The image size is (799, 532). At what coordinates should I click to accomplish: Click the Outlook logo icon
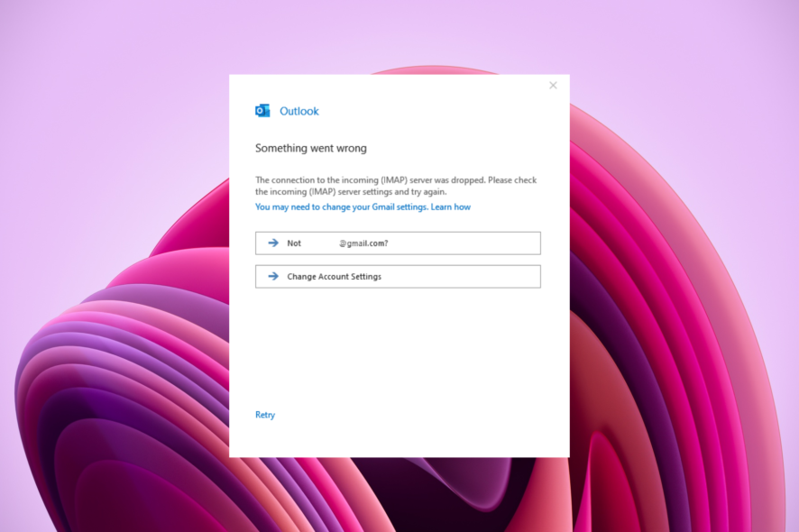coord(262,111)
